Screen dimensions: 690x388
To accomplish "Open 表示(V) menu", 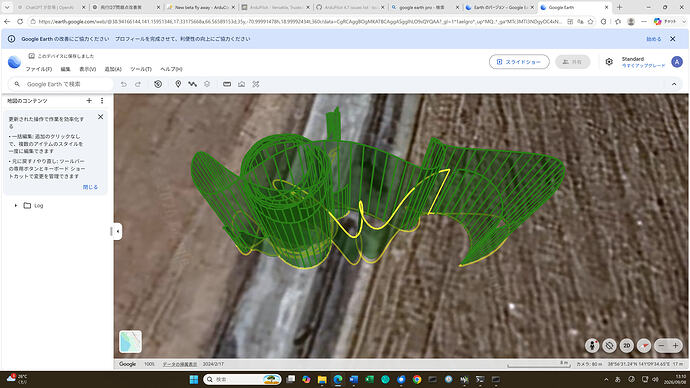I will coord(88,69).
